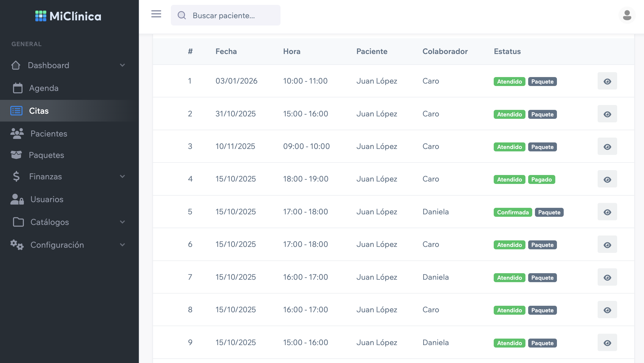
Task: Click Confirmada status badge row 5
Action: click(513, 212)
